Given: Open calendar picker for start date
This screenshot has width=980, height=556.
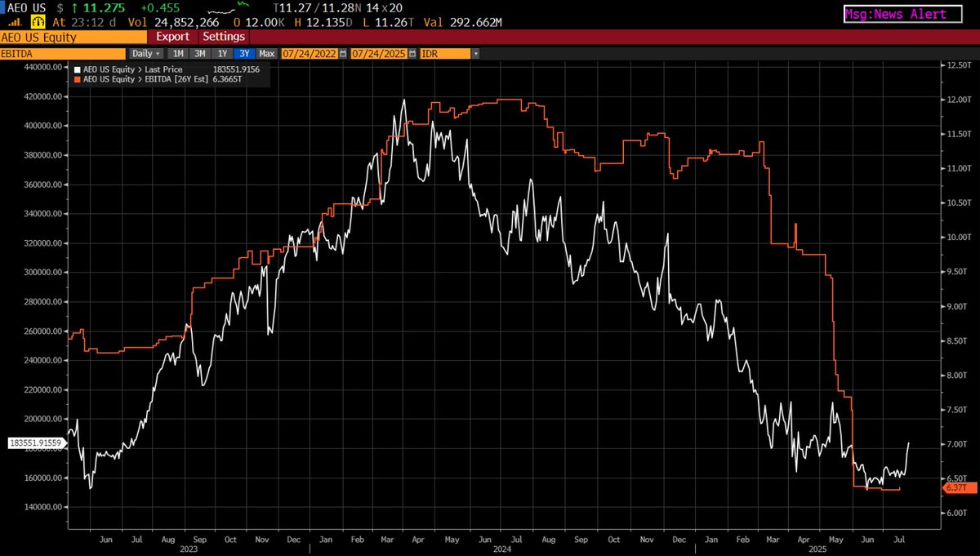Looking at the screenshot, I should pyautogui.click(x=343, y=53).
